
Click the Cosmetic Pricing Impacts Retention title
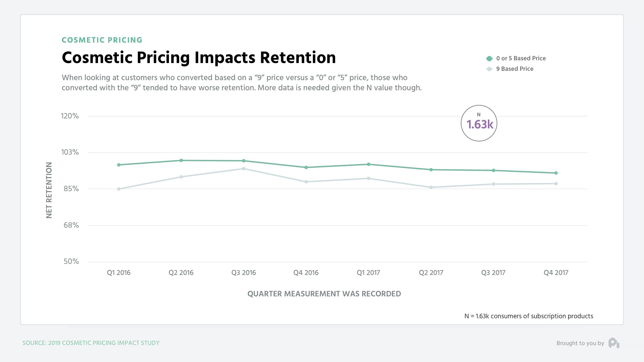click(x=199, y=58)
